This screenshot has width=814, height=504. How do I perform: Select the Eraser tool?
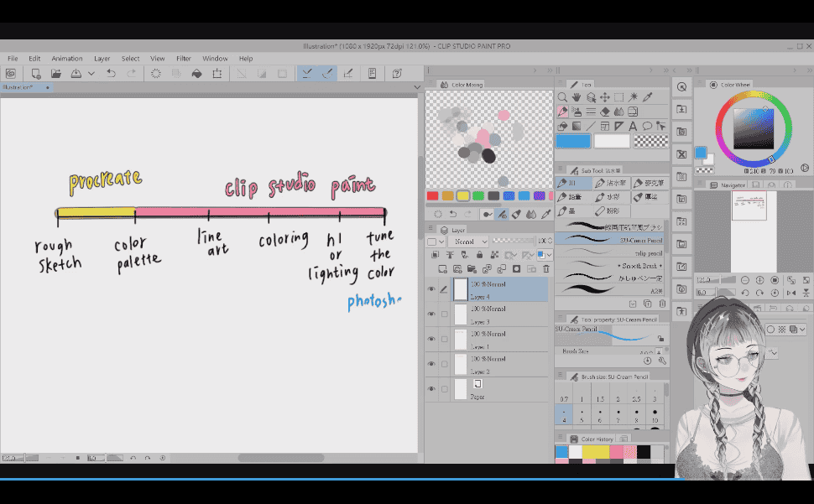605,112
